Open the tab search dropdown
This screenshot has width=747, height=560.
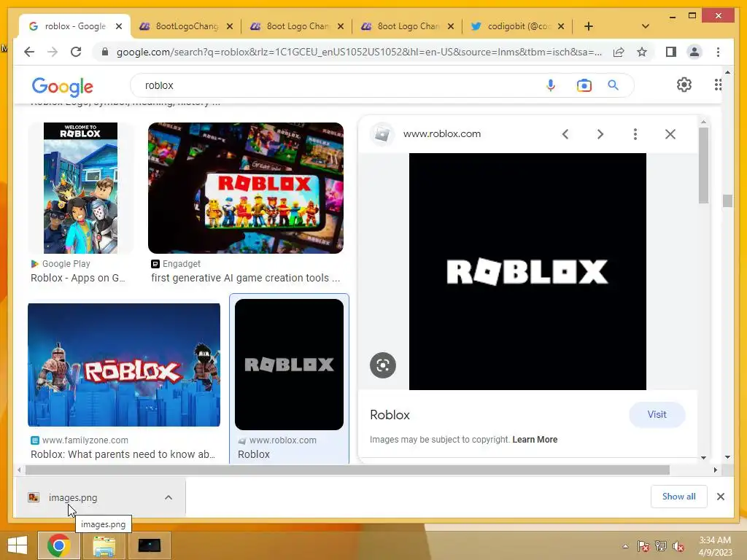[645, 26]
